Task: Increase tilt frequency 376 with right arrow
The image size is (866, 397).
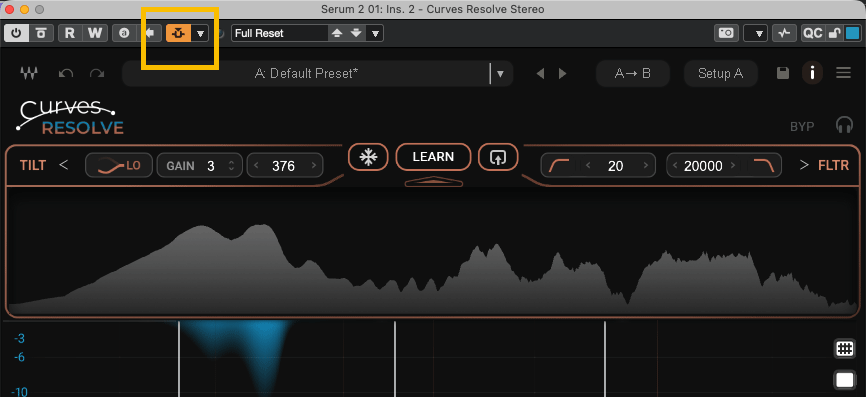Action: (x=314, y=166)
